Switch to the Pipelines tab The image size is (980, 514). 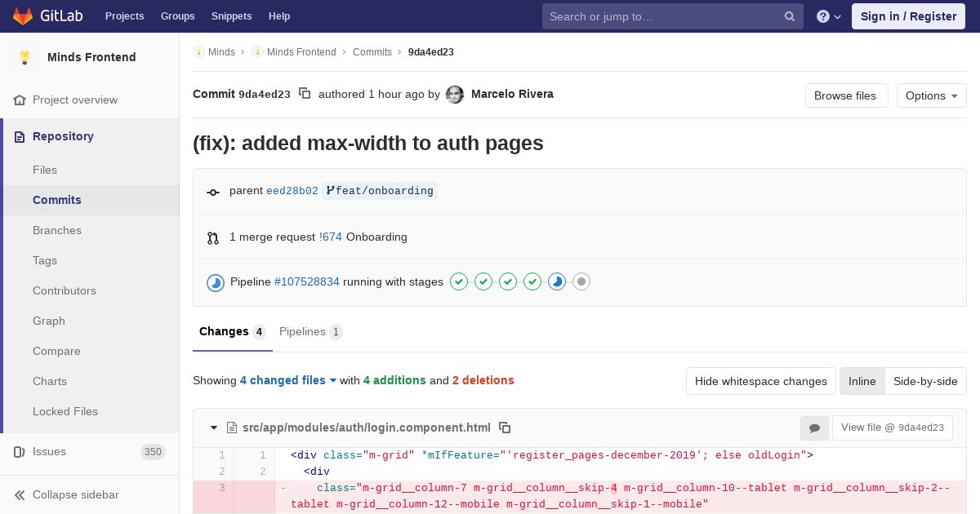310,331
